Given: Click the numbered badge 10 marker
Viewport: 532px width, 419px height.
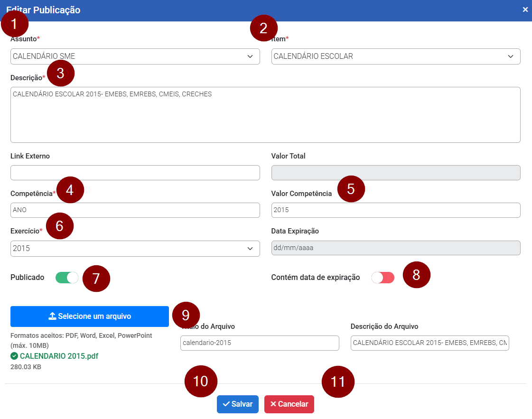Looking at the screenshot, I should click(x=201, y=381).
